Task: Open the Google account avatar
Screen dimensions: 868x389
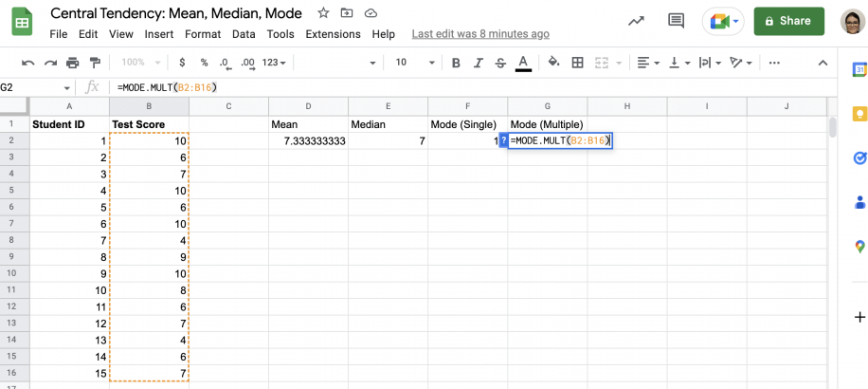Action: click(853, 22)
